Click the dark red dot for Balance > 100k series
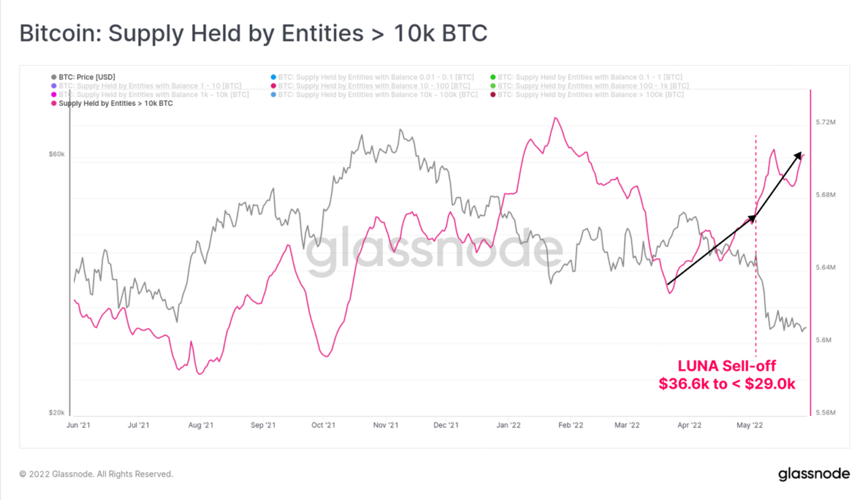Screen dimensions: 868x500 point(492,95)
